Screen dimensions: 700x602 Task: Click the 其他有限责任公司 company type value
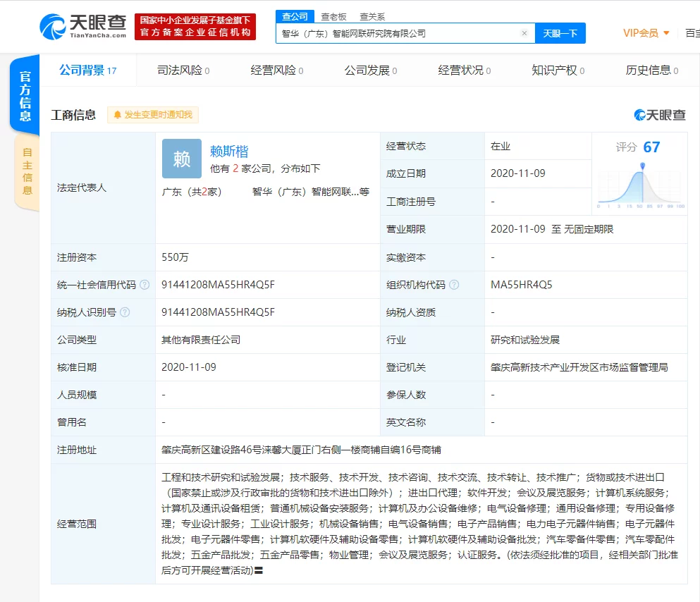(x=201, y=340)
